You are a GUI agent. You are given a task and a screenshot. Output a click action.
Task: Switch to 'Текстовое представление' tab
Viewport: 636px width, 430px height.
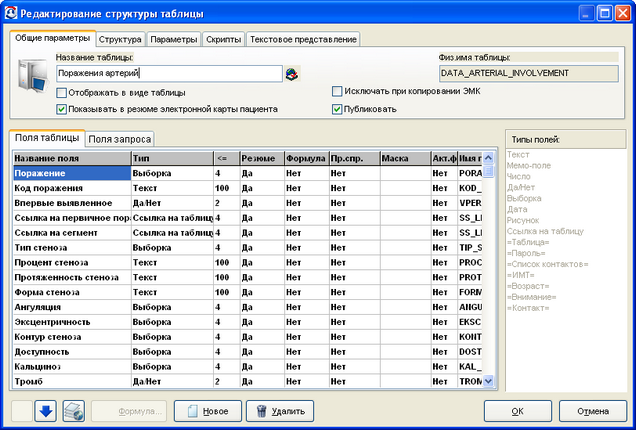(x=303, y=39)
